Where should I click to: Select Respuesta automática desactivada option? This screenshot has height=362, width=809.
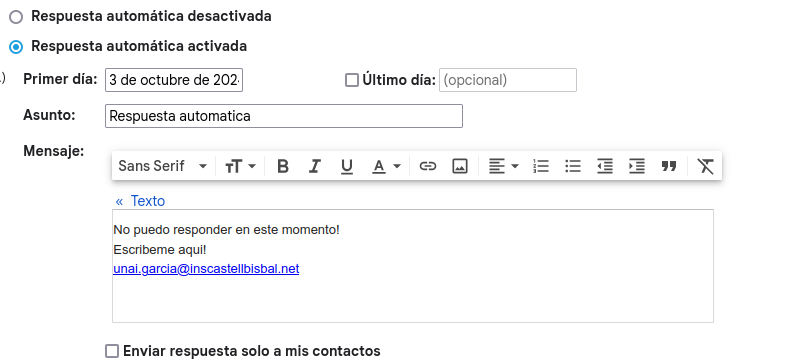17,17
